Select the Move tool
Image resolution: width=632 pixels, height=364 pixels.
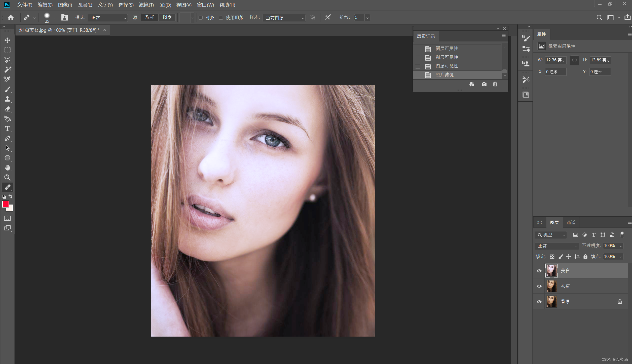point(7,40)
